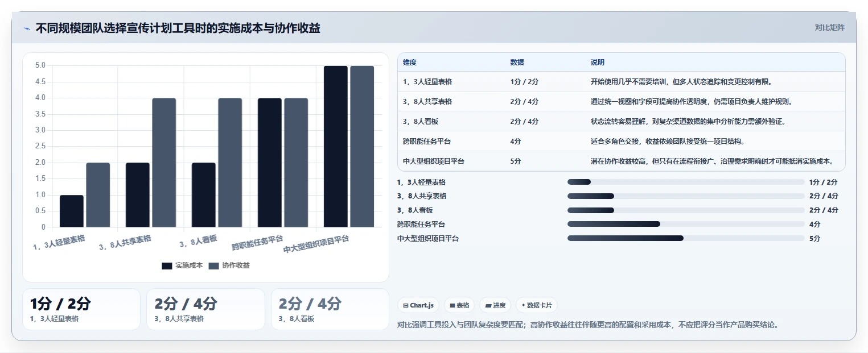Viewport: 868px width, 353px height.
Task: Click the 实施成本 bar for 跨职能任务平台
Action: (270, 163)
